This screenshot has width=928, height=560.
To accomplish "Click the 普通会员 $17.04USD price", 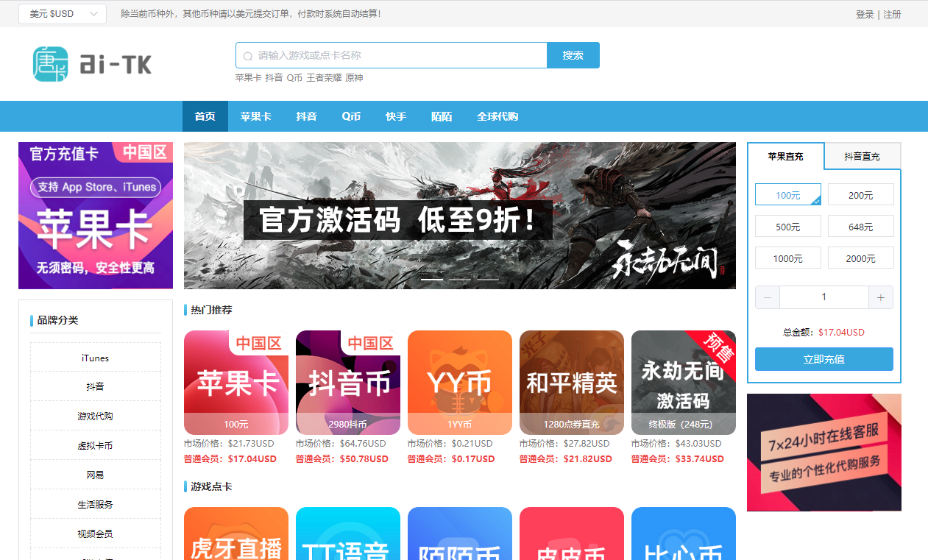I will click(x=230, y=459).
